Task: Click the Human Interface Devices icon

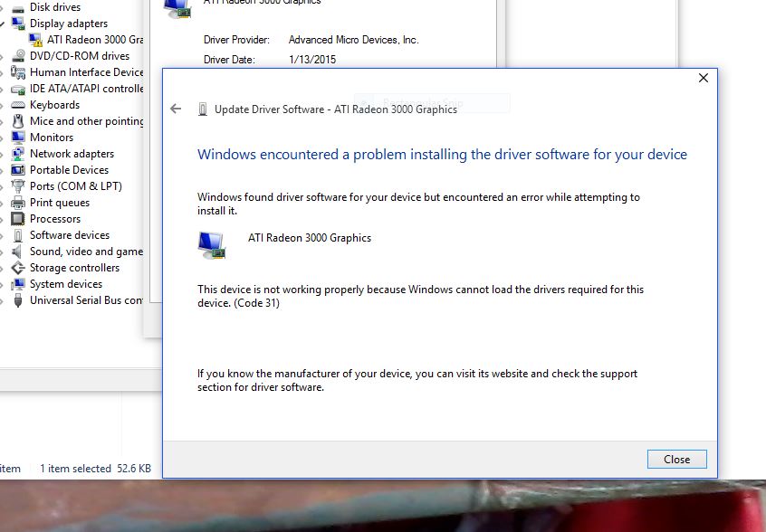Action: (x=18, y=72)
